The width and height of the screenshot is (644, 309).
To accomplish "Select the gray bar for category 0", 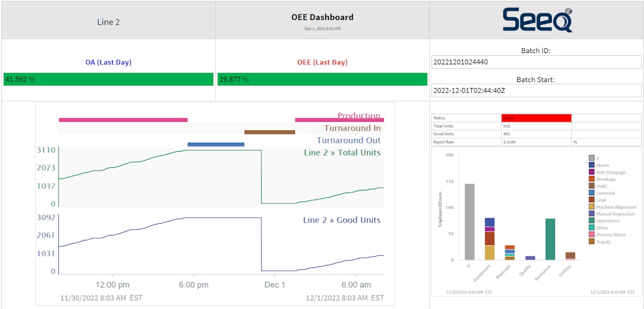I will tap(470, 222).
